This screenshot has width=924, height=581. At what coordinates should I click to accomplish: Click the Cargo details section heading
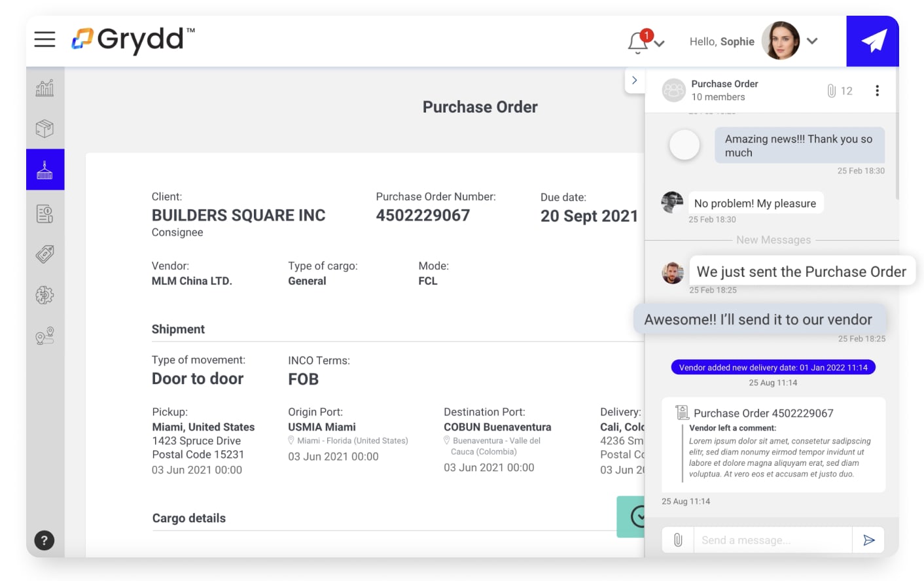[x=189, y=518]
